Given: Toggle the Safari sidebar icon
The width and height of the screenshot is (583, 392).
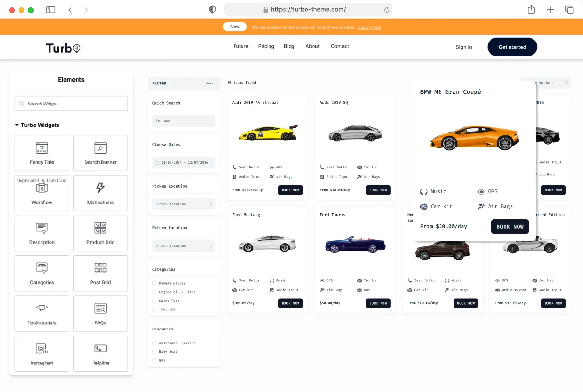Looking at the screenshot, I should pyautogui.click(x=51, y=10).
